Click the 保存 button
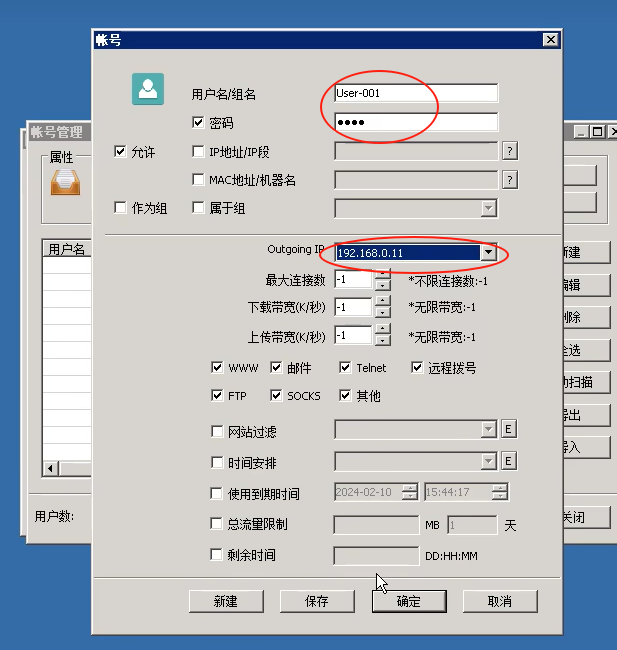617x650 pixels. (317, 601)
